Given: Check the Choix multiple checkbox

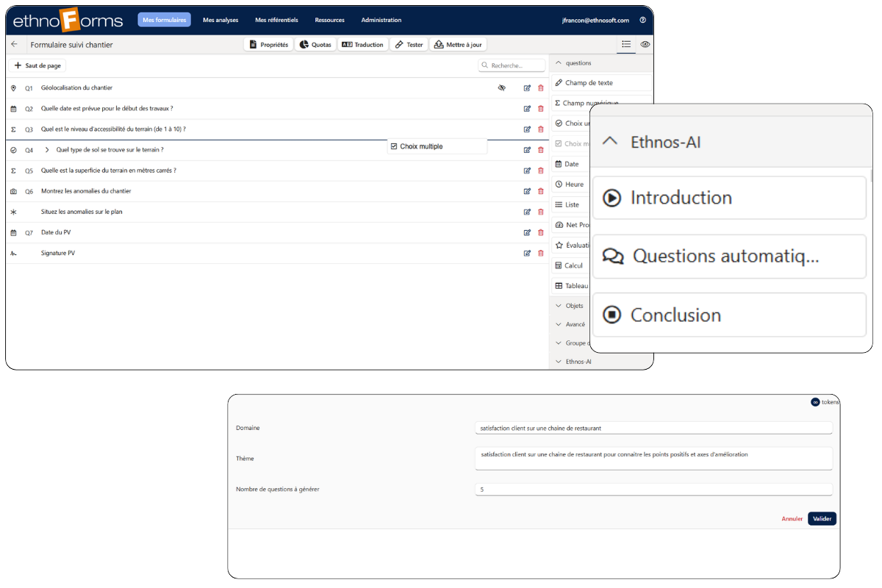Looking at the screenshot, I should pos(395,146).
